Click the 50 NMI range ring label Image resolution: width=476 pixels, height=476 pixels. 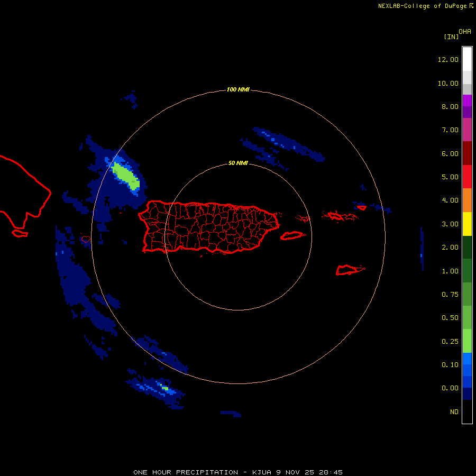(238, 163)
